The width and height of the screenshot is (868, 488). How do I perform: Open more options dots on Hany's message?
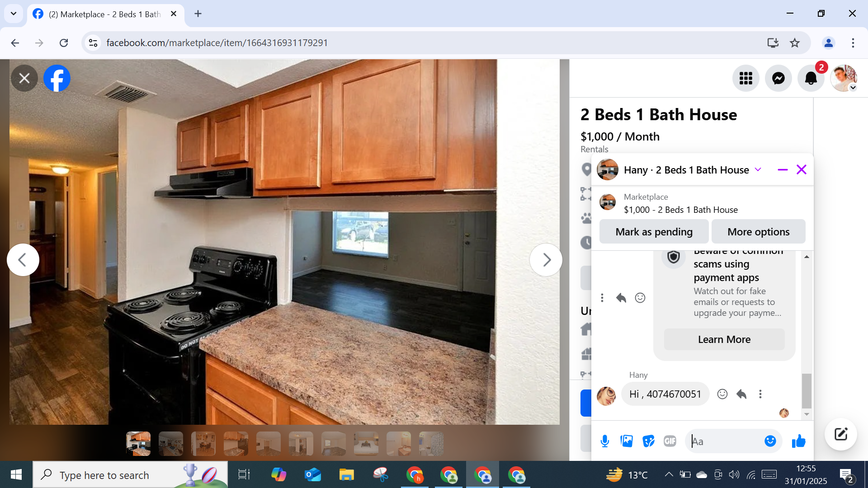click(x=760, y=394)
